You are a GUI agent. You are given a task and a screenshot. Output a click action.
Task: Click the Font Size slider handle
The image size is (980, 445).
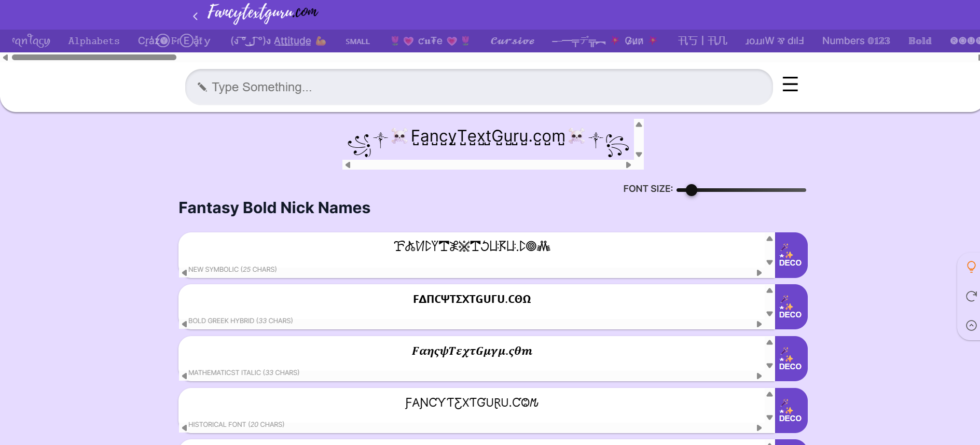[x=691, y=190]
